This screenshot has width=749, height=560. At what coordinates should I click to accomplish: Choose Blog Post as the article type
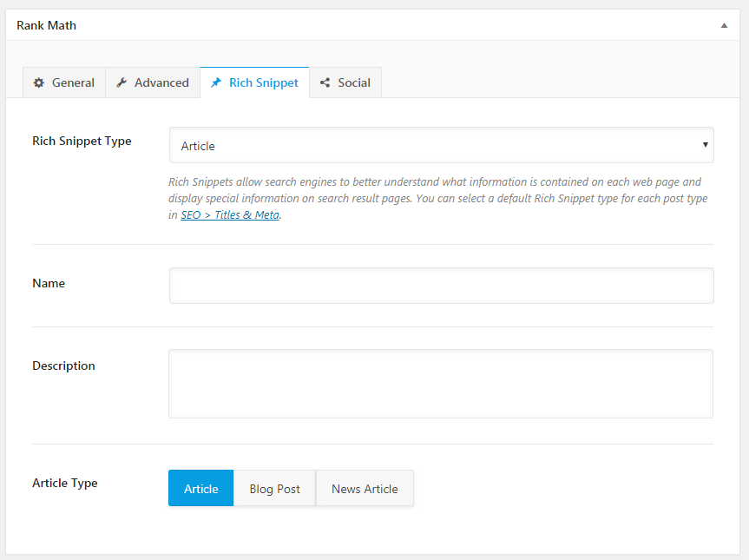[274, 488]
